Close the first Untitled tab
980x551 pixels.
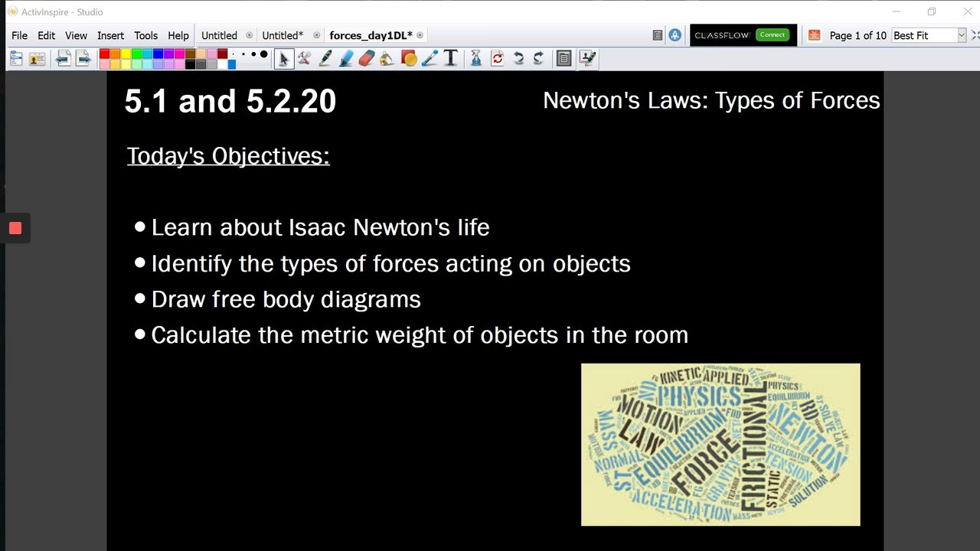click(x=249, y=35)
